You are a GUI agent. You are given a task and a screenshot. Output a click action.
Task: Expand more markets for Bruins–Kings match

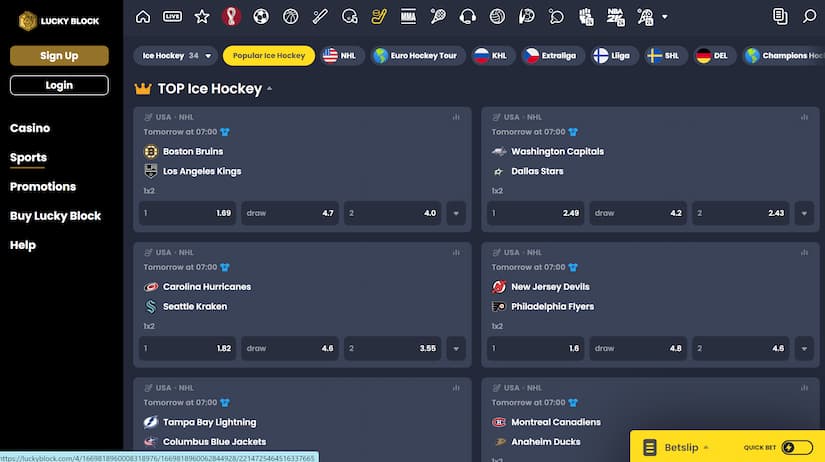[456, 213]
